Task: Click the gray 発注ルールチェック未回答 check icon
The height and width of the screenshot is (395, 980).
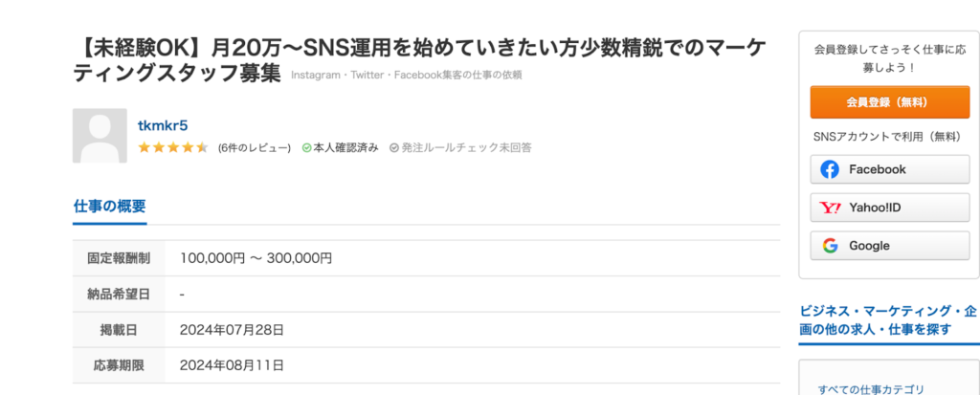Action: click(x=393, y=148)
